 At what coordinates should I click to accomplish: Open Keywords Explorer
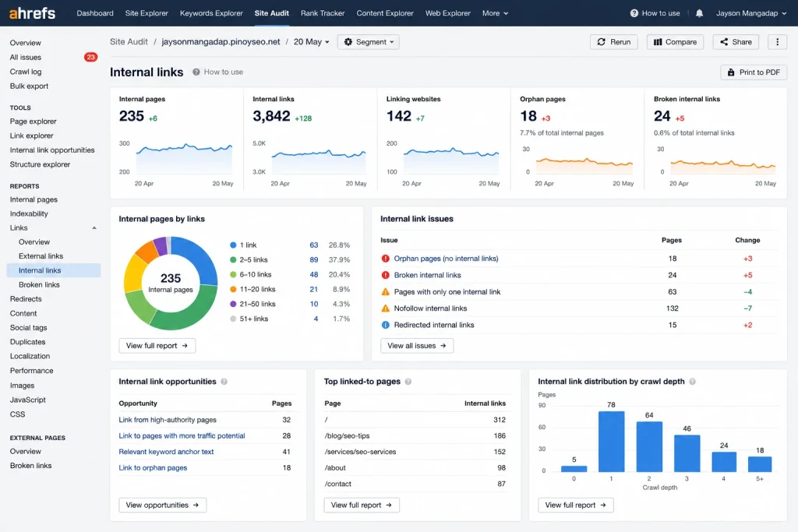pos(211,13)
